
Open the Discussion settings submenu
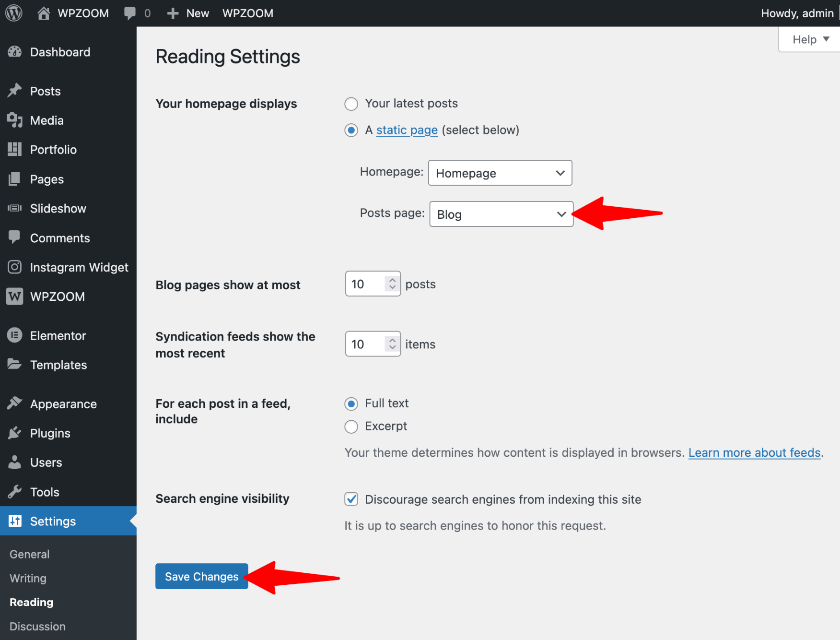[37, 627]
